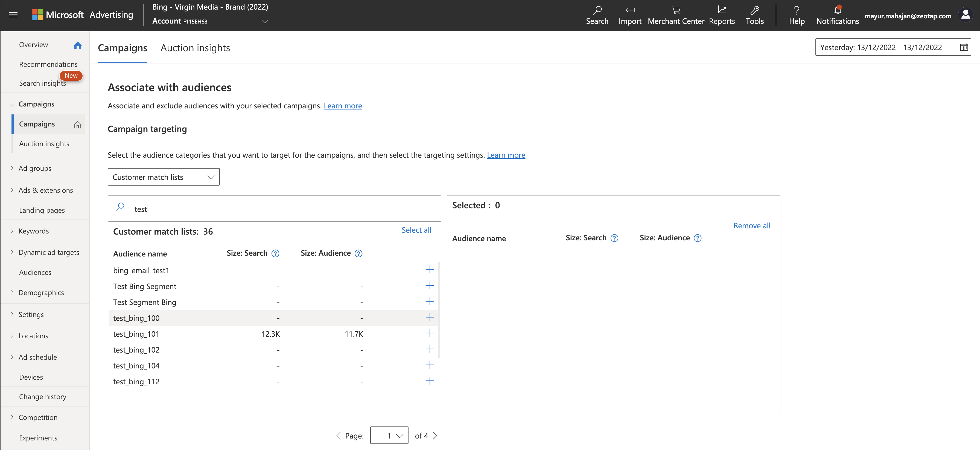Open the Import tool
Viewport: 980px width, 450px height.
pos(630,10)
